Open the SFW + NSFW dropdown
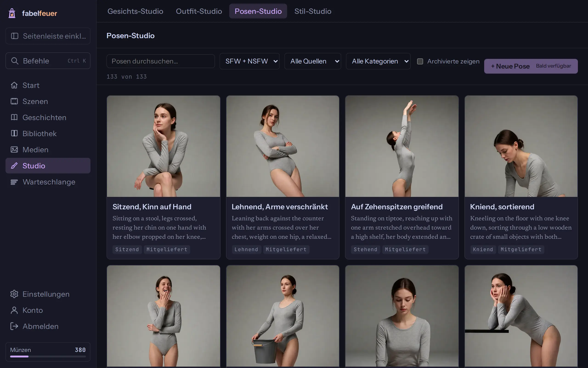The height and width of the screenshot is (368, 588). [249, 61]
